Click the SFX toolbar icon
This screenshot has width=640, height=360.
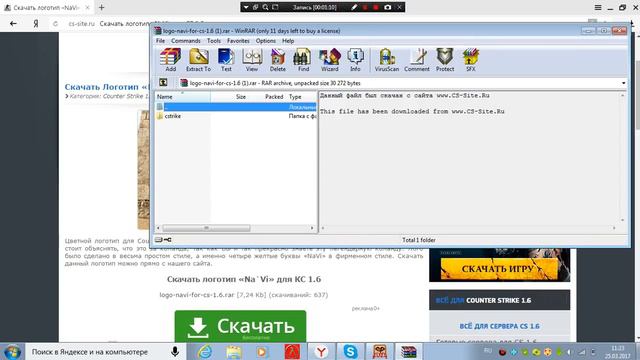pyautogui.click(x=471, y=60)
